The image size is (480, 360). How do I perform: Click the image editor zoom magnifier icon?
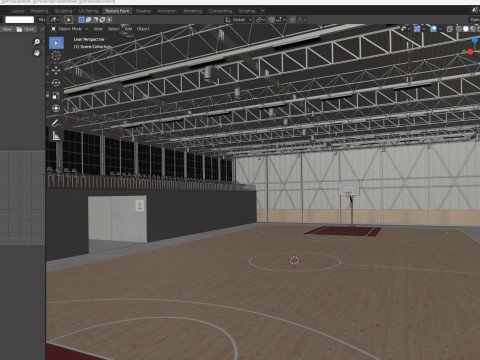tap(37, 42)
